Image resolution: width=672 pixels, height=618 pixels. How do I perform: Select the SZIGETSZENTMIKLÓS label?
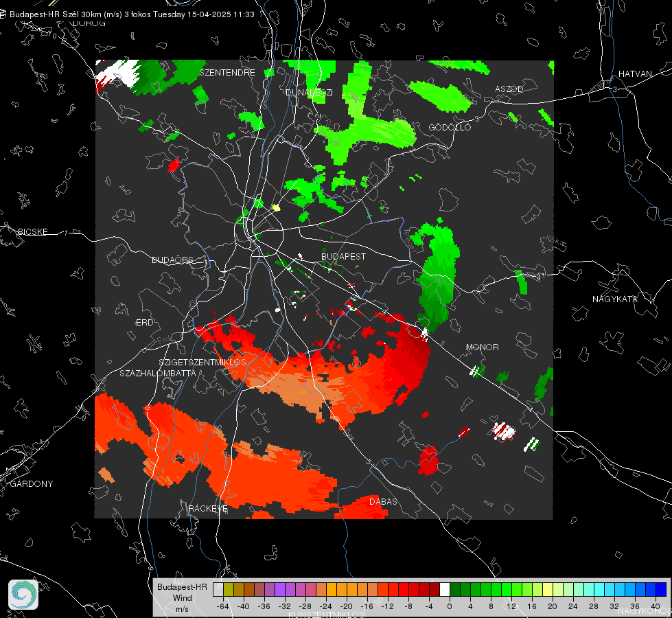pos(202,363)
